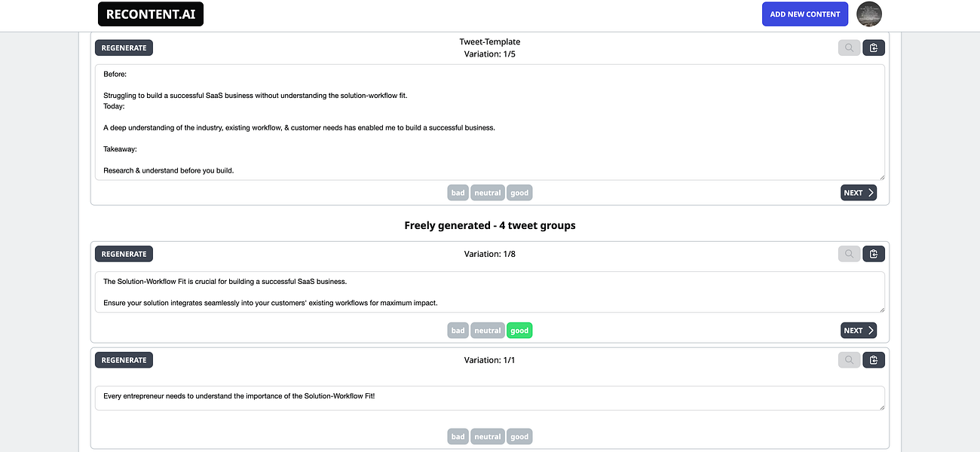Click the 'Tweet-Template' title text
The image size is (980, 452).
[490, 41]
